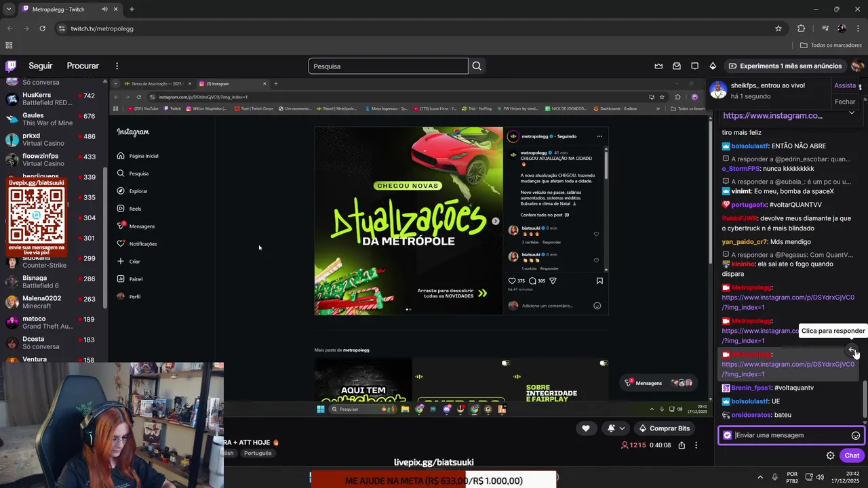Screen dimensions: 868x488
Task: Select the Metropolegg - Twitch browser tab
Action: point(70,9)
